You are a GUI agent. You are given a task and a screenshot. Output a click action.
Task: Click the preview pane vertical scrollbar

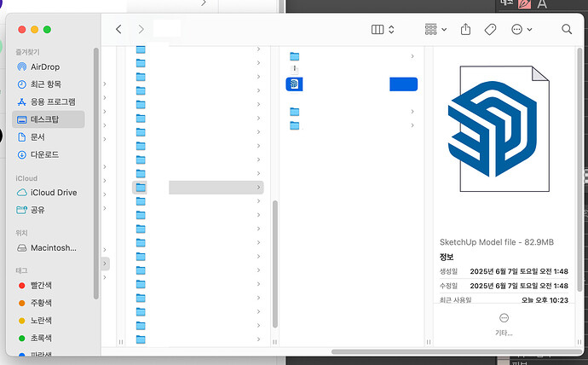pyautogui.click(x=579, y=171)
